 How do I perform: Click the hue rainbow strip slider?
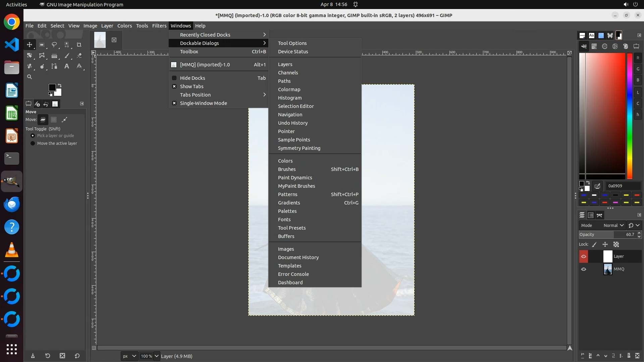click(x=630, y=116)
